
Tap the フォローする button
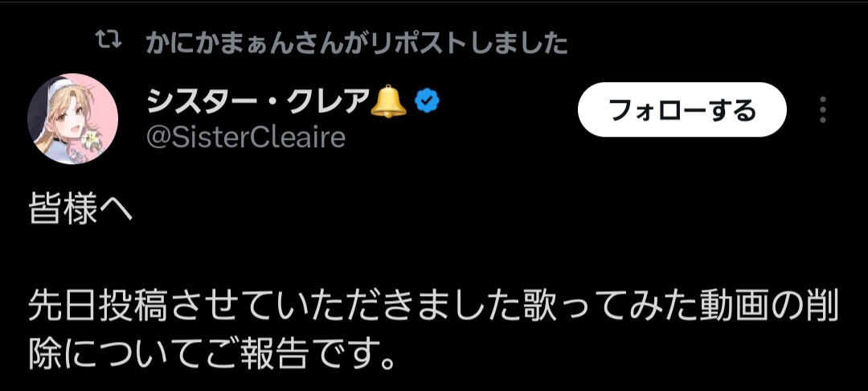(682, 109)
